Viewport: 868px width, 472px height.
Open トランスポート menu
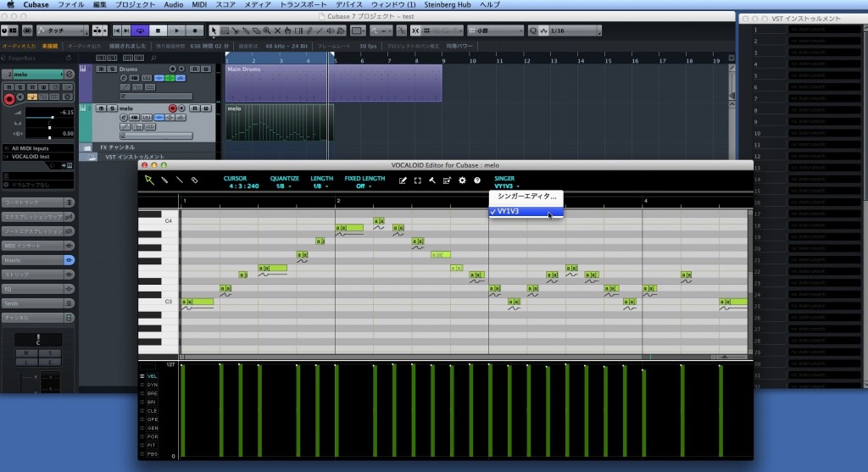pos(303,4)
